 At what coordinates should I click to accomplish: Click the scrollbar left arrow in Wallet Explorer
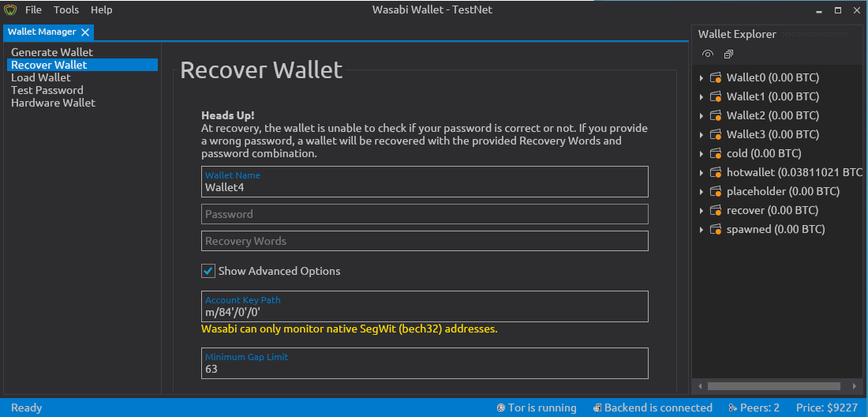(700, 386)
